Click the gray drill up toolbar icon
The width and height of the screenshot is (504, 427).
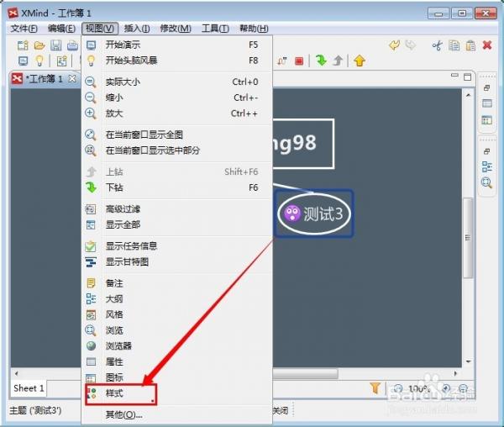tap(338, 61)
